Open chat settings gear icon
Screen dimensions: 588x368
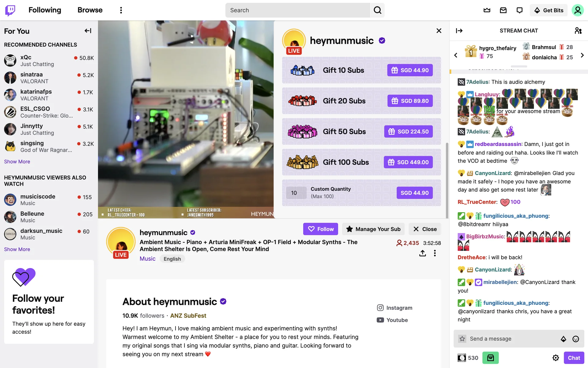(556, 358)
